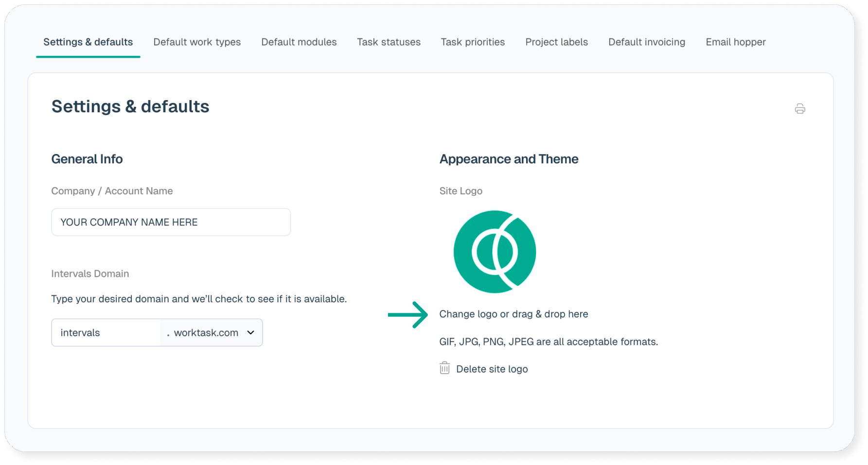Go to the Task statuses tab
The width and height of the screenshot is (868, 465).
pos(389,42)
